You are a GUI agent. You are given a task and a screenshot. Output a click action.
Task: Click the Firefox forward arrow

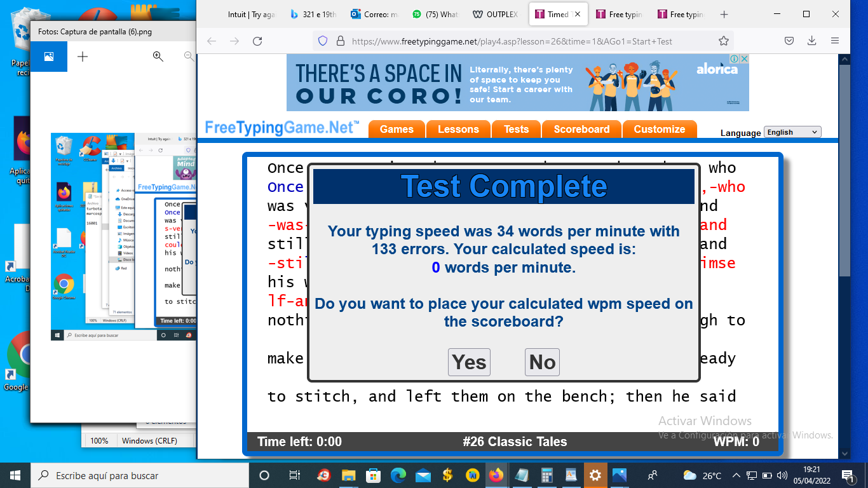coord(234,41)
